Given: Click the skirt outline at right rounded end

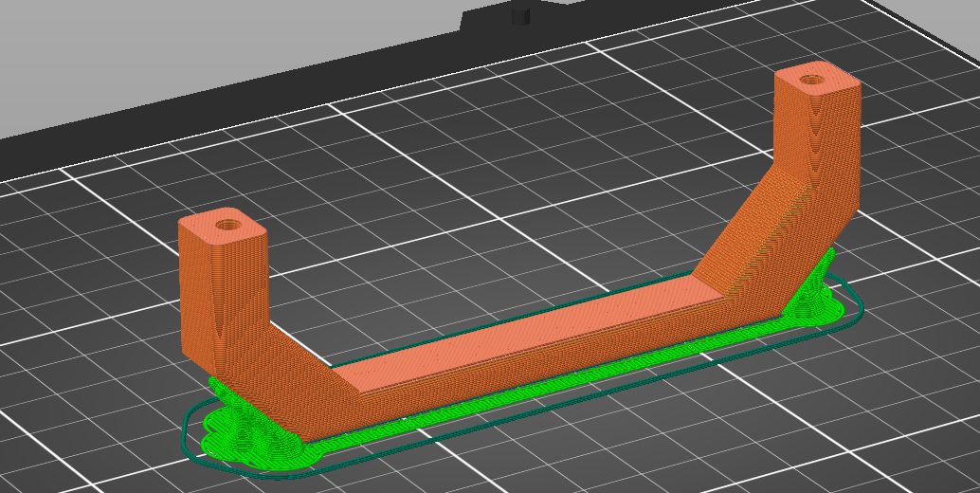Looking at the screenshot, I should click(862, 305).
